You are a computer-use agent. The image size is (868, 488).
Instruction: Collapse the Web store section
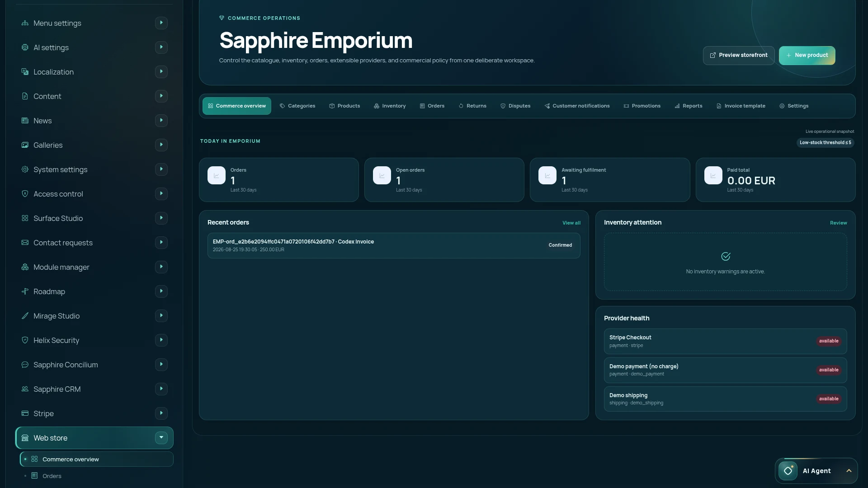point(161,438)
